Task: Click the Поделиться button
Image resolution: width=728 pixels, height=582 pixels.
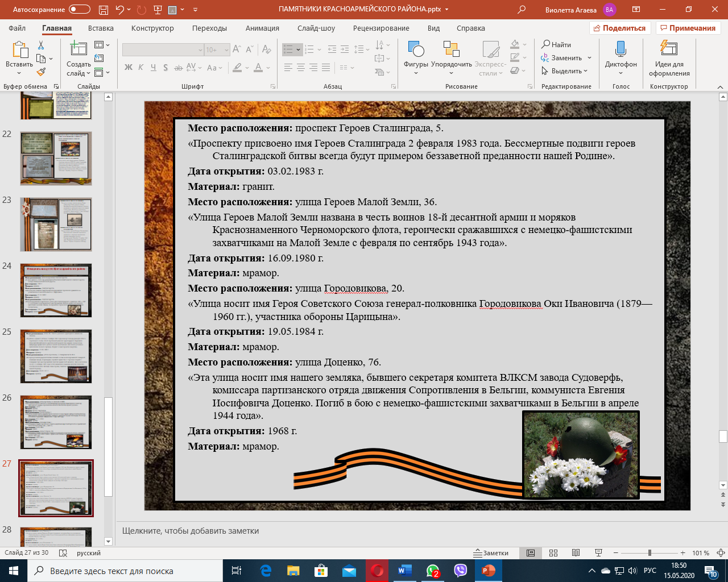Action: [619, 28]
